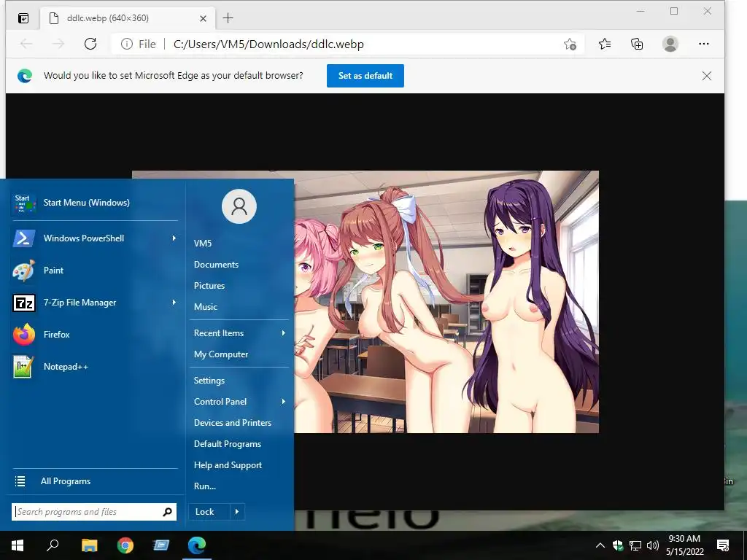Switch to Microsoft Edge on the taskbar

pos(197,545)
